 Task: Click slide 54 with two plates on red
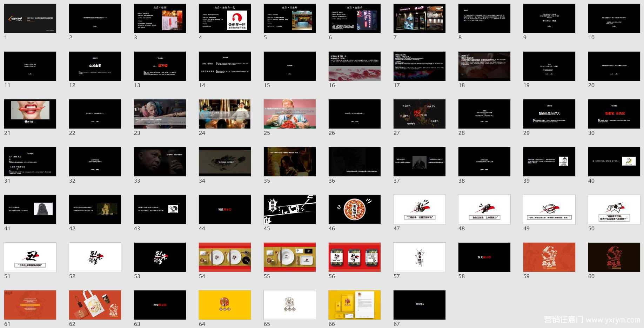pos(225,257)
